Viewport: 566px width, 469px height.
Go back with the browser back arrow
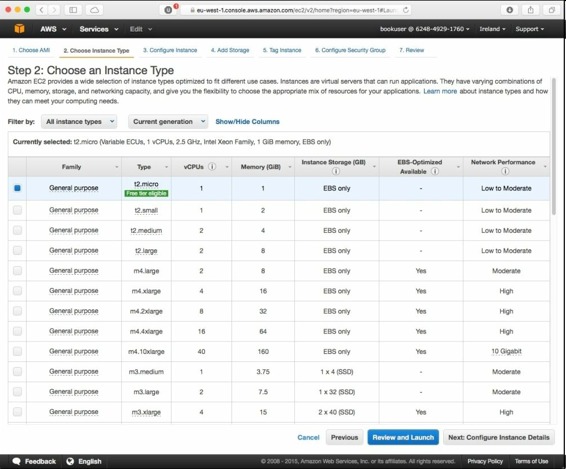coord(42,10)
